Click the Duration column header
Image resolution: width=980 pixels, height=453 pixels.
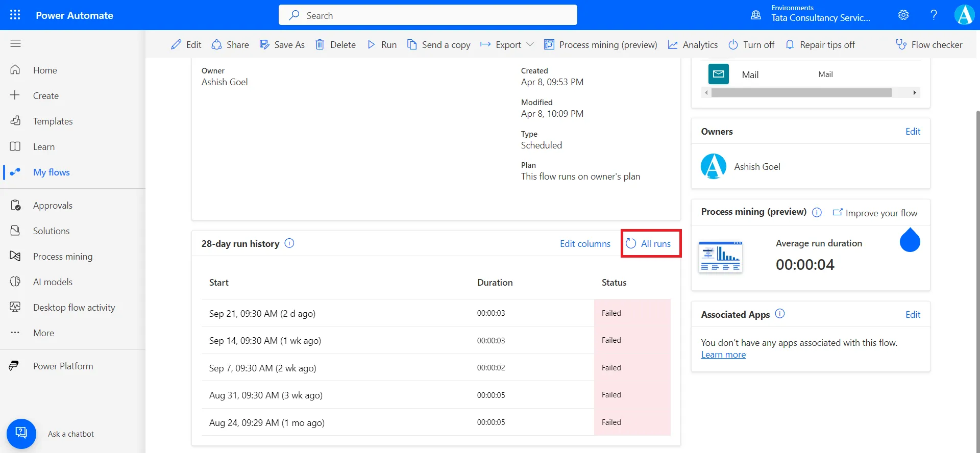pos(495,282)
